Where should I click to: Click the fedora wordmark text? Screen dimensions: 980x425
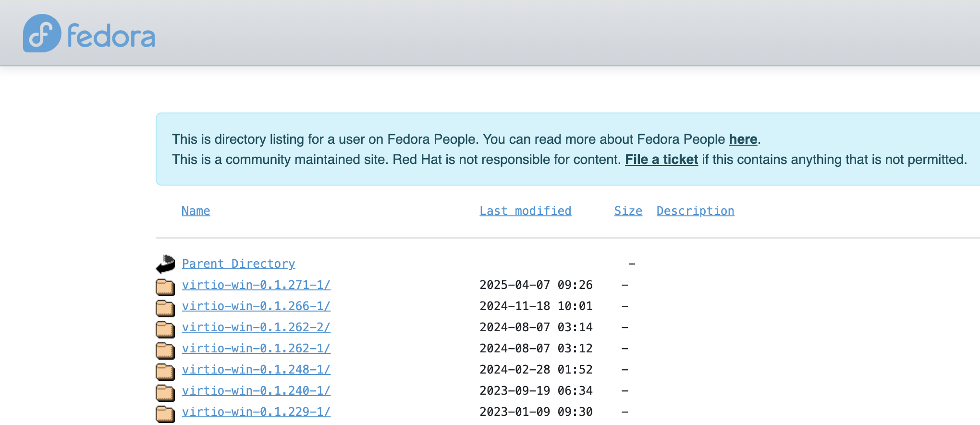click(111, 36)
